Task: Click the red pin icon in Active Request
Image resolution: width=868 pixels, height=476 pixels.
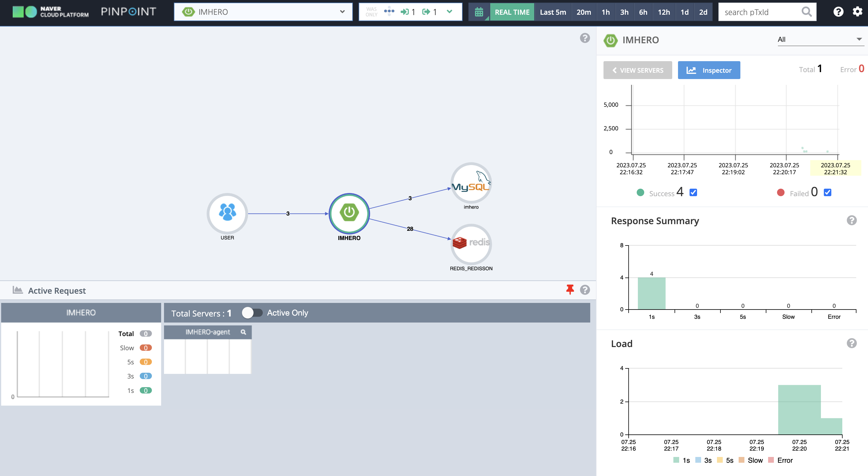Action: (x=570, y=290)
